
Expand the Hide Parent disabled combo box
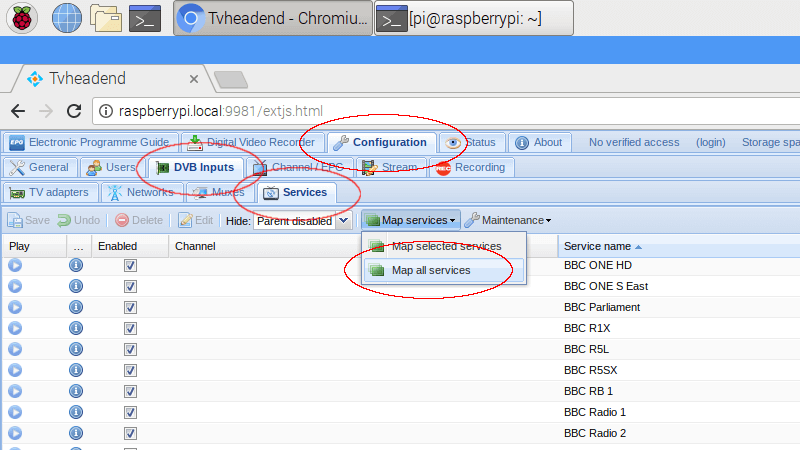343,221
